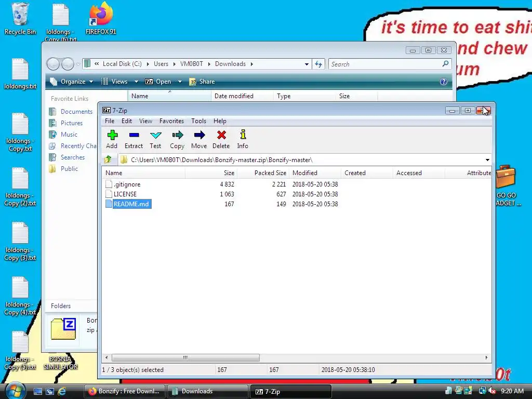
Task: Click the Explorer refresh button
Action: click(x=318, y=64)
